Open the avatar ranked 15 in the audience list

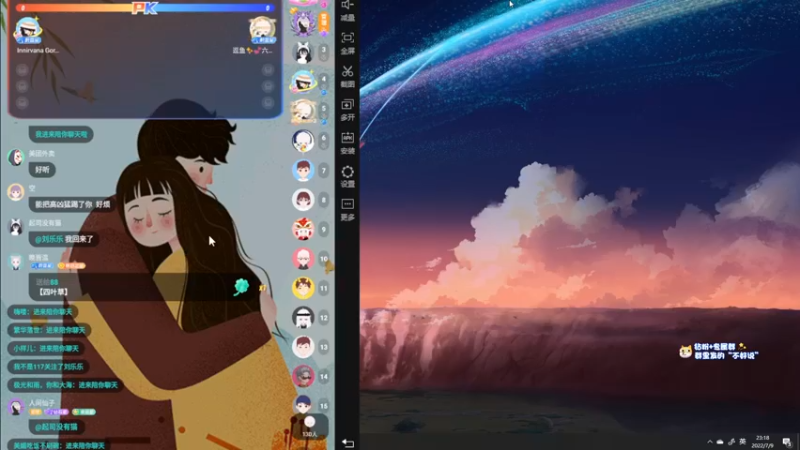tap(303, 405)
